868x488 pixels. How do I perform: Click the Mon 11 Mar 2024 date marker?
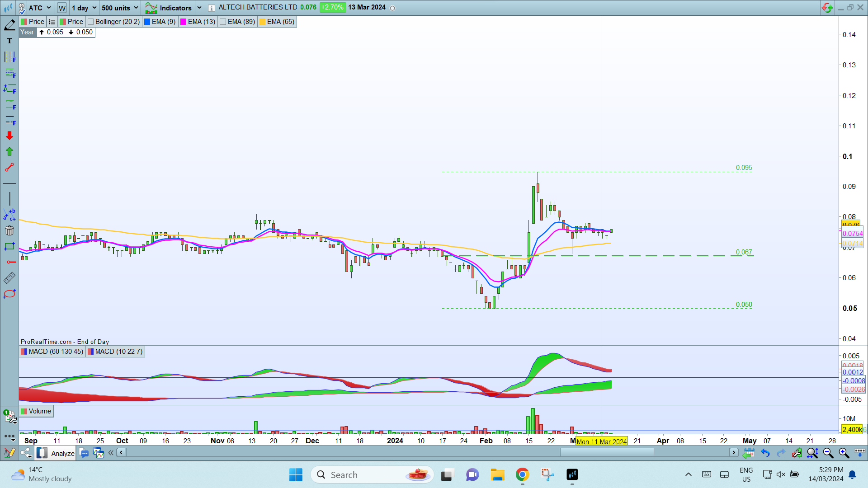(601, 441)
